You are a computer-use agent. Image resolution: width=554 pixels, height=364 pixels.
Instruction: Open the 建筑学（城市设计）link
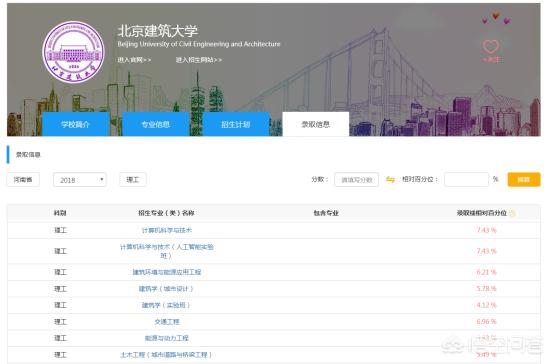(x=166, y=289)
